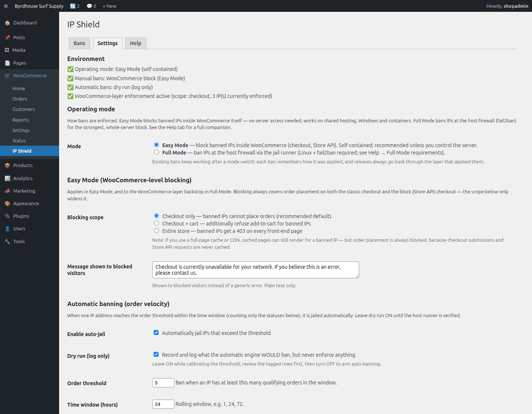Viewport: 532px width, 414px height.
Task: Click the Users icon in sidebar
Action: [7, 229]
